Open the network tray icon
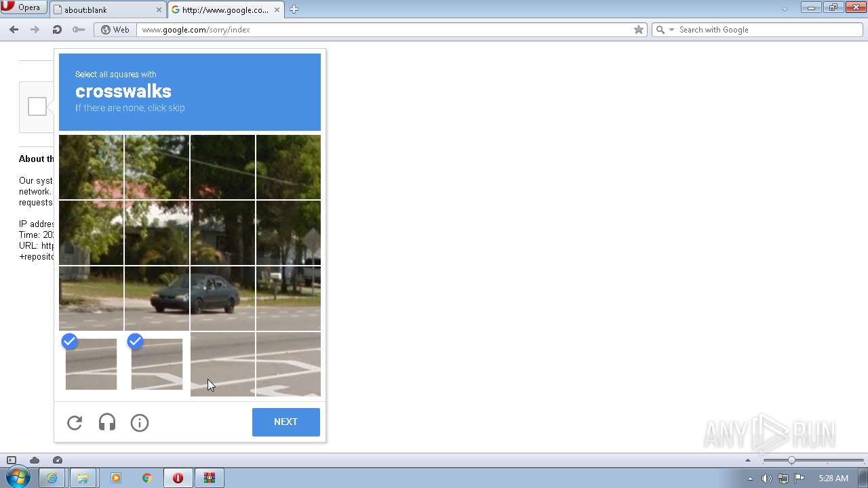Screen dimensions: 868x488 783,479
